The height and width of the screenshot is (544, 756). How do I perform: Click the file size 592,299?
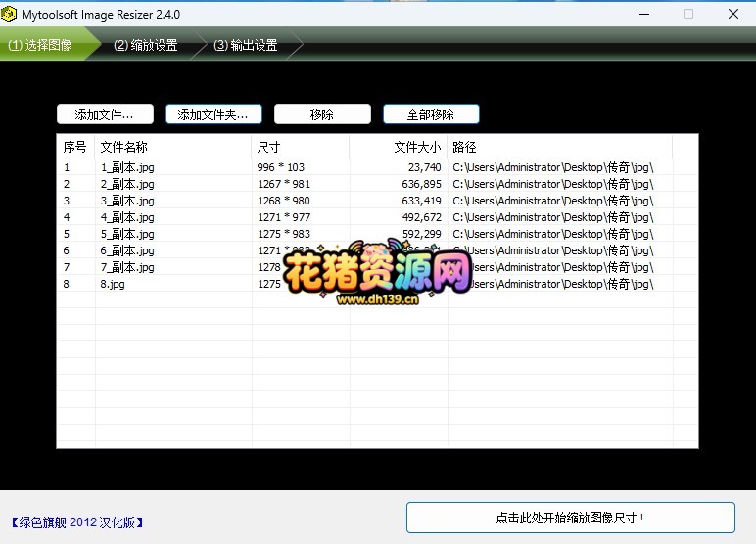click(x=421, y=234)
